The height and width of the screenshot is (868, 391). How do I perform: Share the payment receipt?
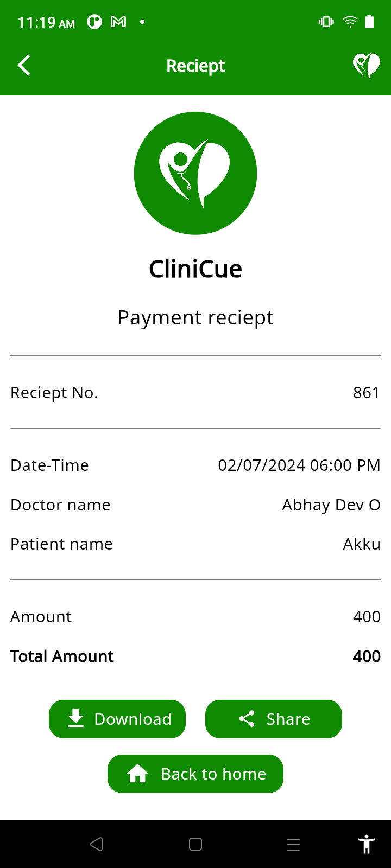pos(274,719)
